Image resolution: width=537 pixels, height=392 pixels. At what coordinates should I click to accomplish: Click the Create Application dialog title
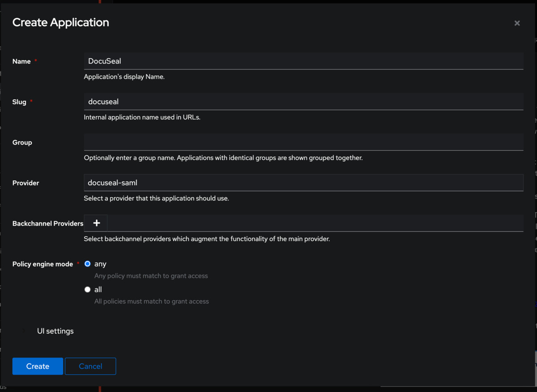pos(61,22)
